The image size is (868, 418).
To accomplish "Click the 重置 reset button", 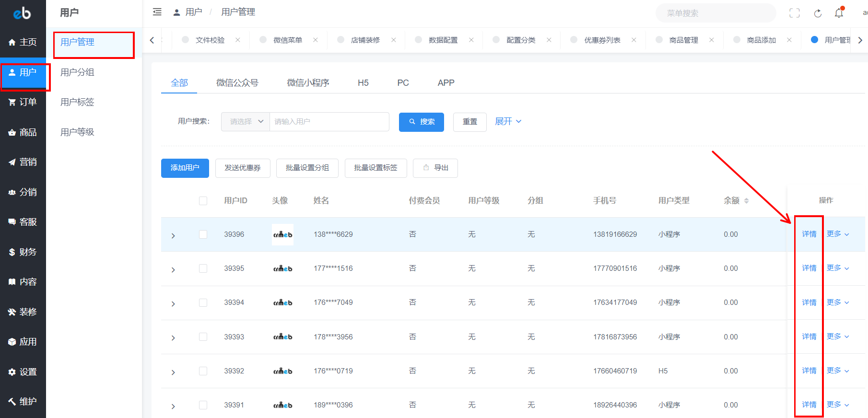I will click(x=470, y=122).
